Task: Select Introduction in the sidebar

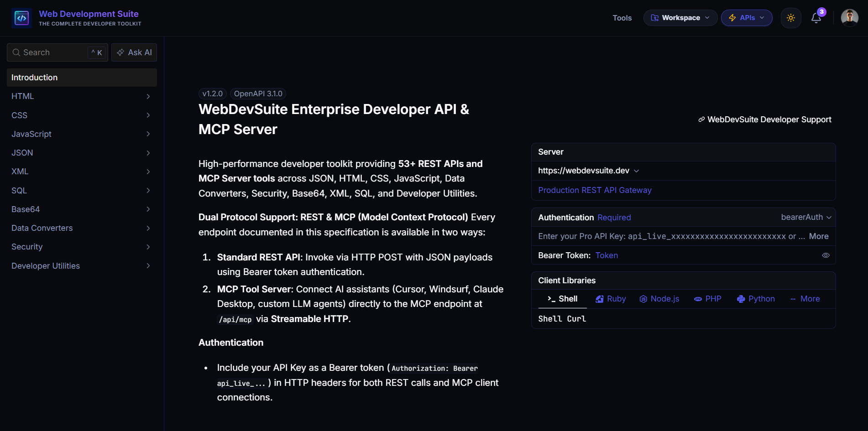Action: (x=82, y=78)
